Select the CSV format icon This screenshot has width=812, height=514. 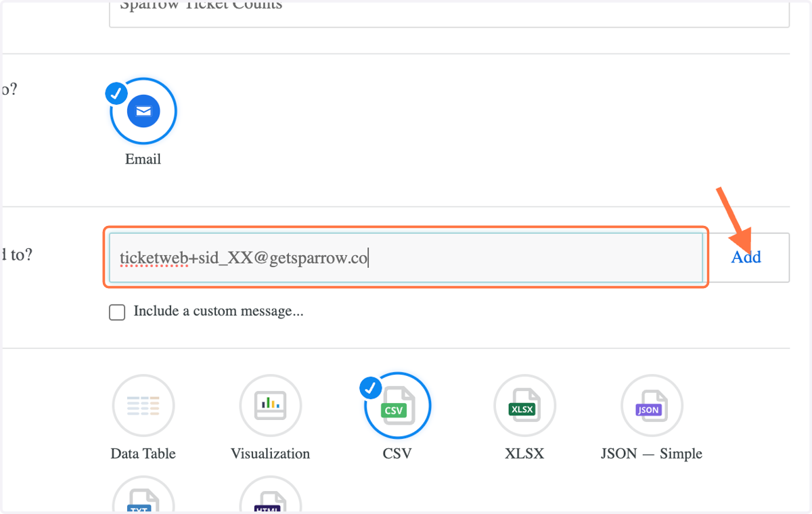(x=397, y=406)
